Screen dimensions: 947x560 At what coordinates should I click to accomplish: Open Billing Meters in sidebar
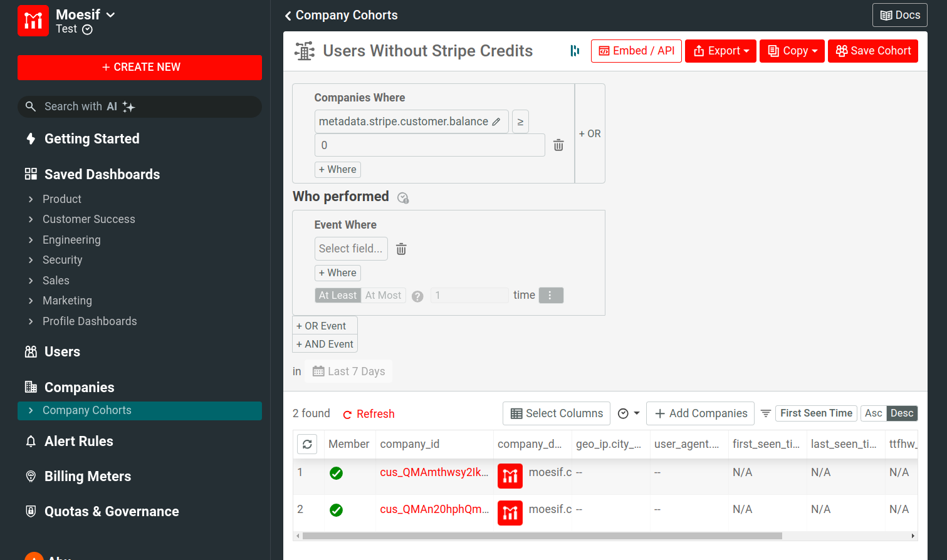click(x=88, y=477)
